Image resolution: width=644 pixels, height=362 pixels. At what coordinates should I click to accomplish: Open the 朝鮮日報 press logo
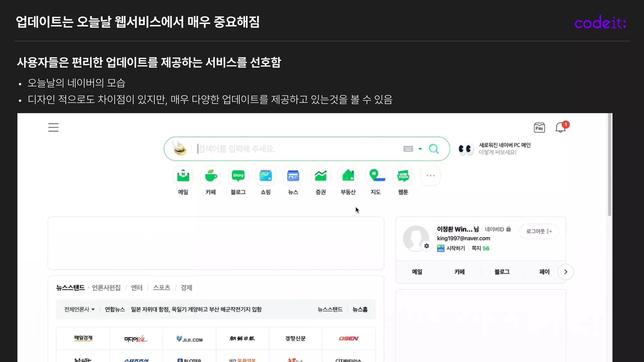[x=242, y=339]
